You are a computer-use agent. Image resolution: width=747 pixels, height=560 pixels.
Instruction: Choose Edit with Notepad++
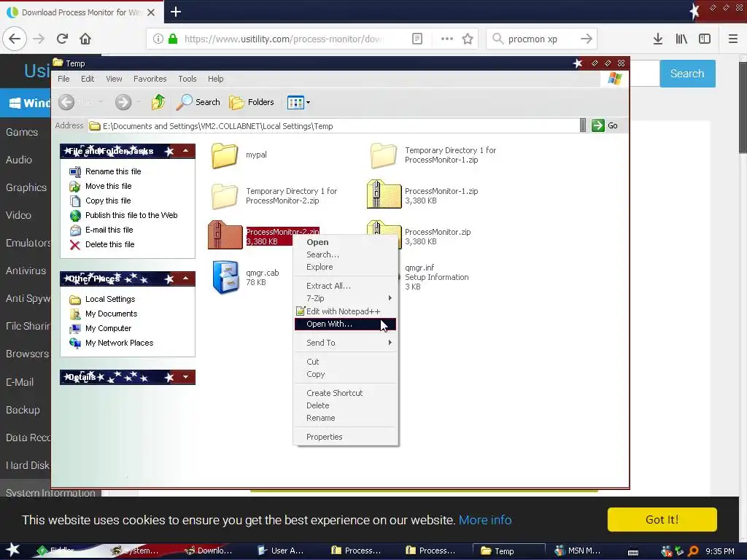(x=346, y=311)
